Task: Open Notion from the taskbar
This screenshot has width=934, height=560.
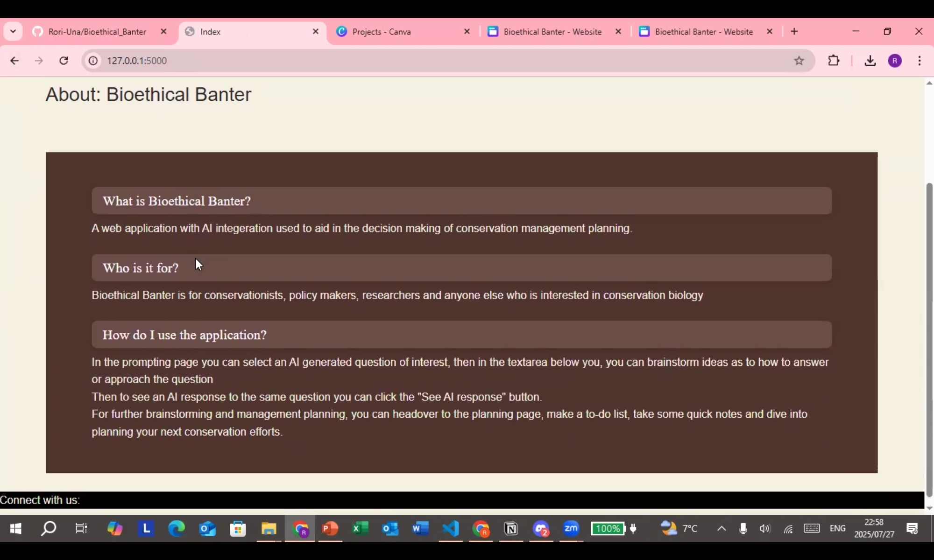Action: click(x=511, y=528)
